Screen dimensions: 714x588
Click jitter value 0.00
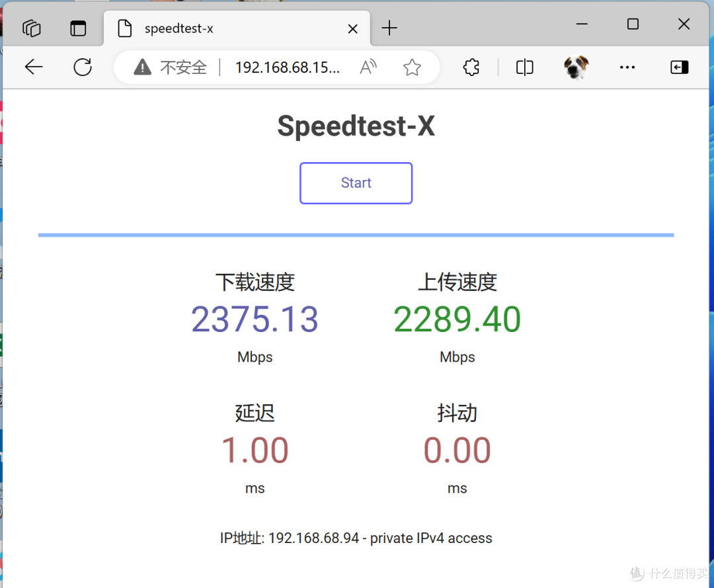(x=457, y=450)
